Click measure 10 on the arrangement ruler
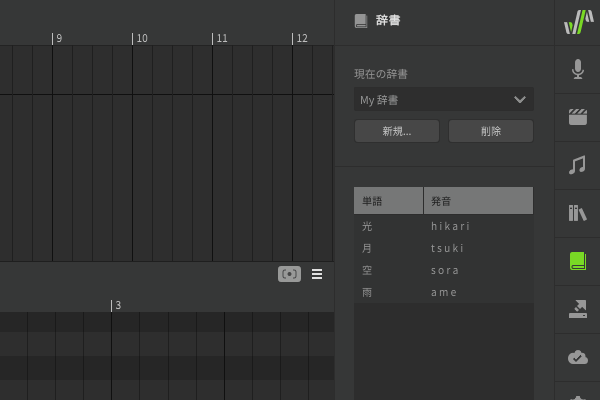 point(141,38)
